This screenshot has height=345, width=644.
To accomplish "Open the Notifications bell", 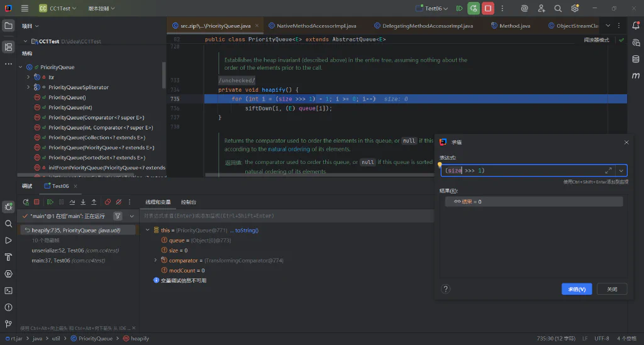I will pyautogui.click(x=636, y=25).
